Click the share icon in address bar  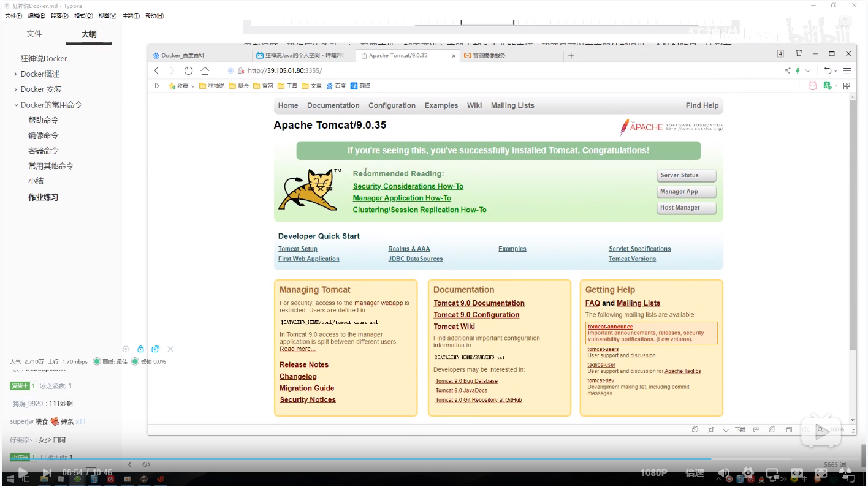[x=788, y=70]
